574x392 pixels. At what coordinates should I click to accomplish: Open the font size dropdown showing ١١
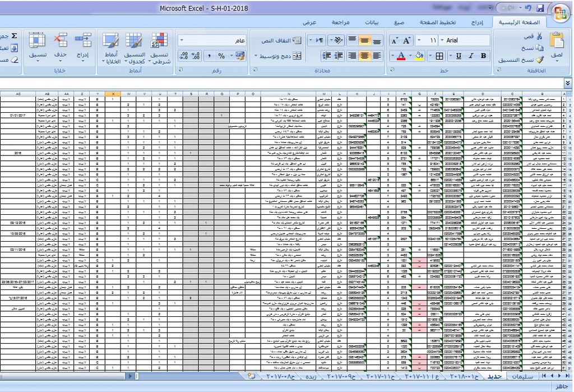pos(419,40)
